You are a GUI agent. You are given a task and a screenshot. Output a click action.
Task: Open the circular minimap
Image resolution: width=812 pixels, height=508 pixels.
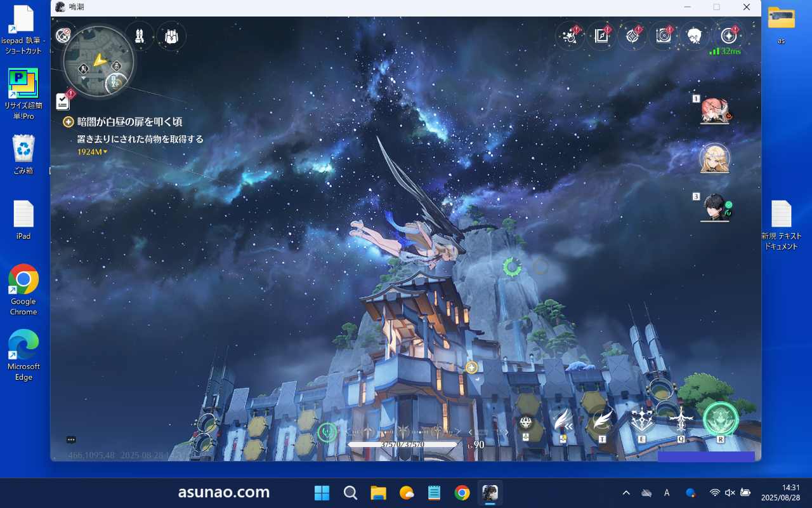[98, 62]
